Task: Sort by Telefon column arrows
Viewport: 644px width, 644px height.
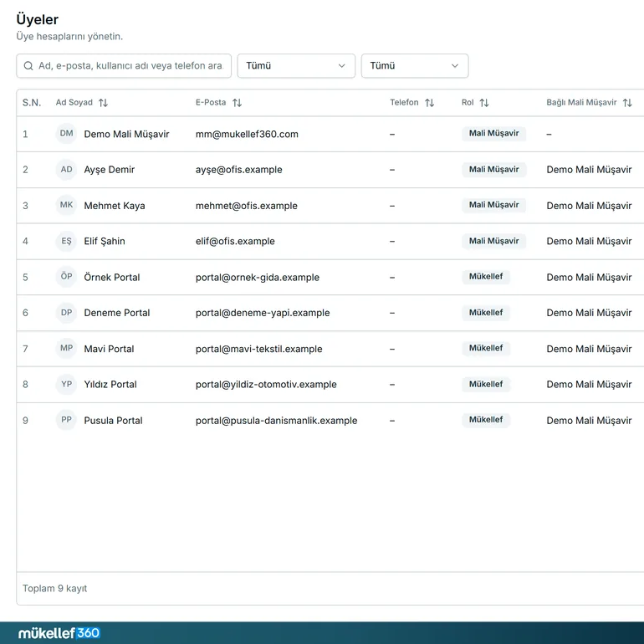Action: coord(430,103)
